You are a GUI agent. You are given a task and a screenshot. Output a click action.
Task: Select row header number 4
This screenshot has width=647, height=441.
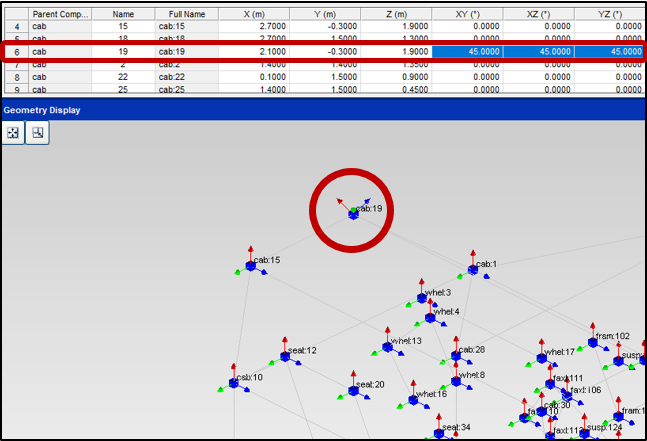click(17, 26)
